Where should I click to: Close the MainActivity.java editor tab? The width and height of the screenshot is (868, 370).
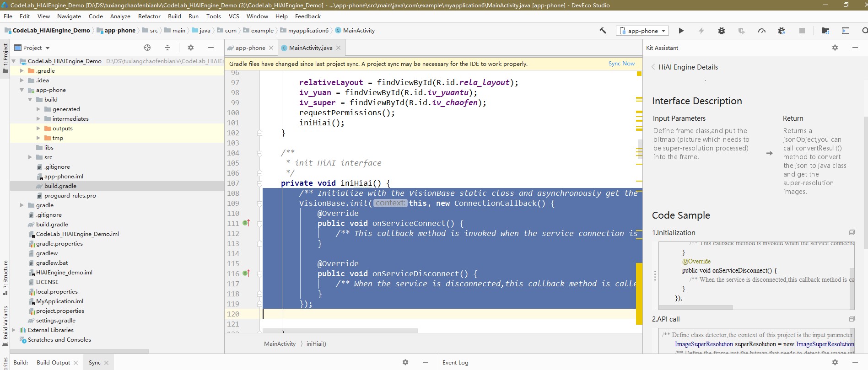[338, 48]
